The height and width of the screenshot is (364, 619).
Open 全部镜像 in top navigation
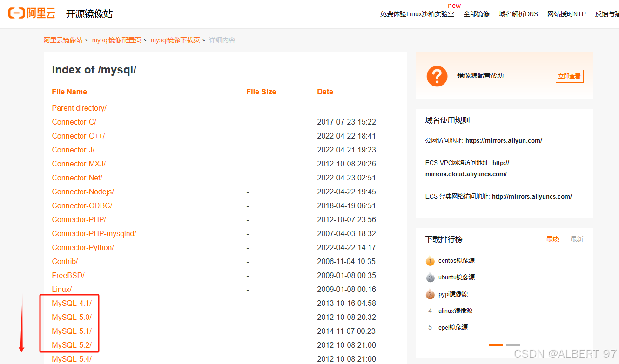(x=477, y=14)
